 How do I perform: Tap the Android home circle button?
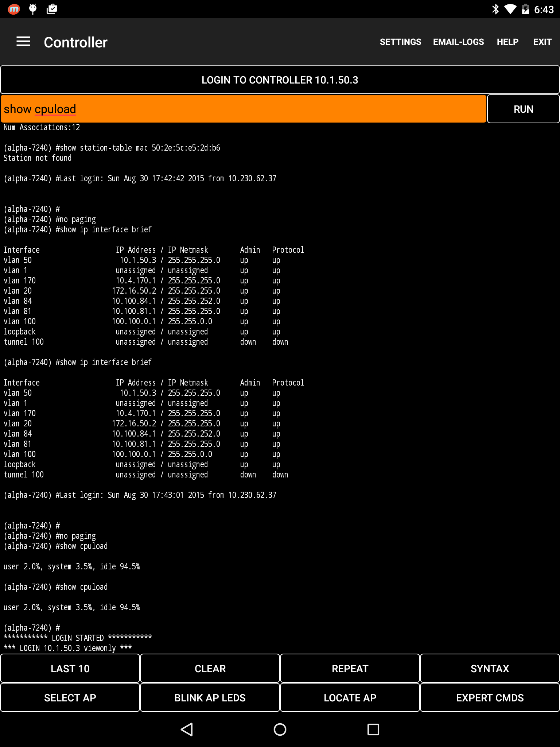[280, 729]
